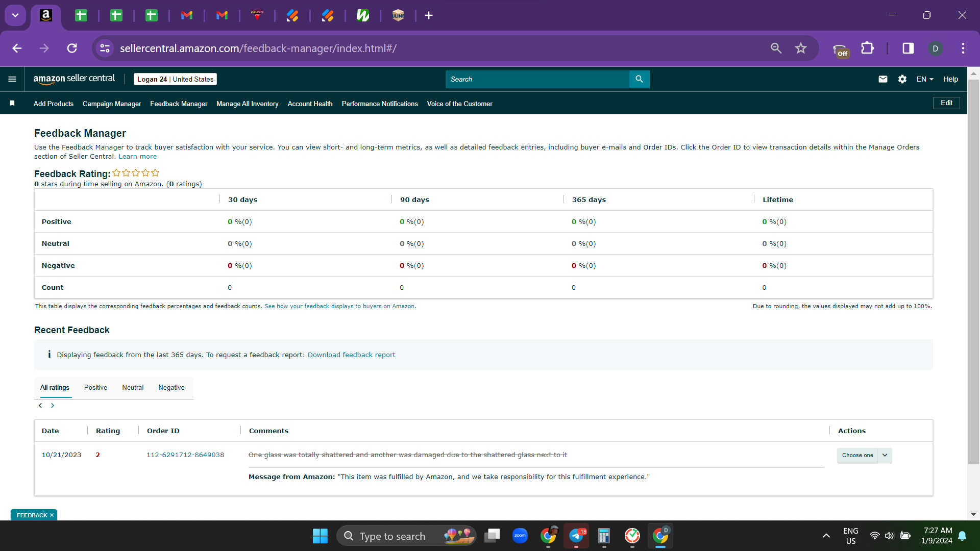
Task: Open the Amazon hamburger menu icon
Action: (x=12, y=79)
